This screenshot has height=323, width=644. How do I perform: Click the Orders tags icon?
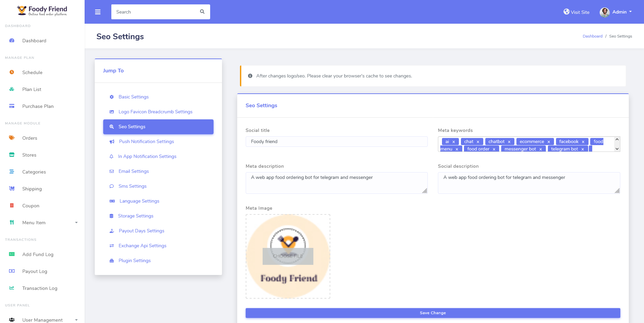12,138
